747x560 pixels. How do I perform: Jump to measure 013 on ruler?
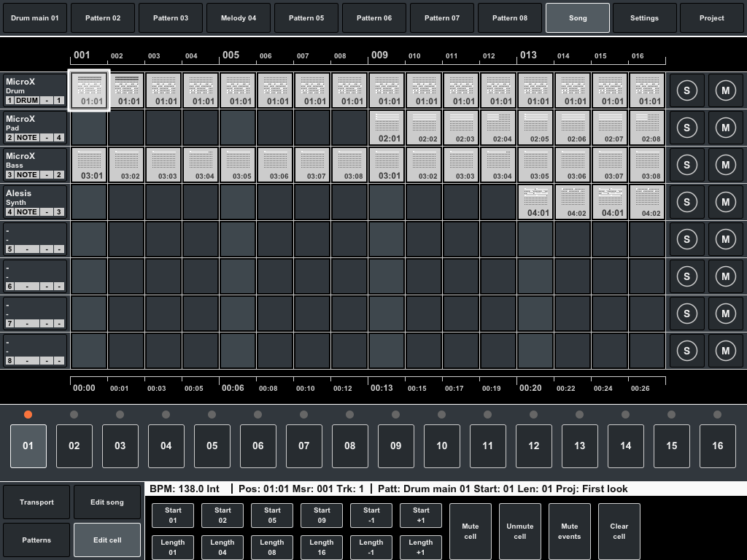tap(528, 55)
